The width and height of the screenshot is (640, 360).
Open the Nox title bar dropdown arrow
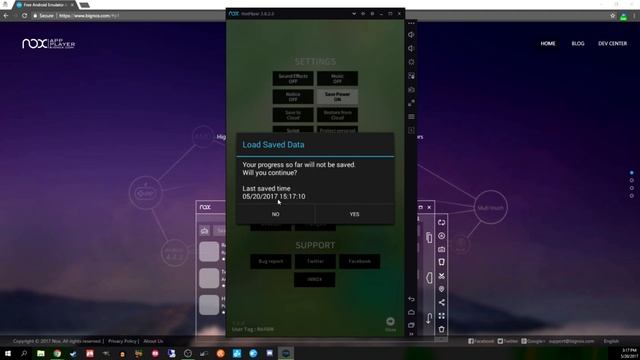pos(354,14)
